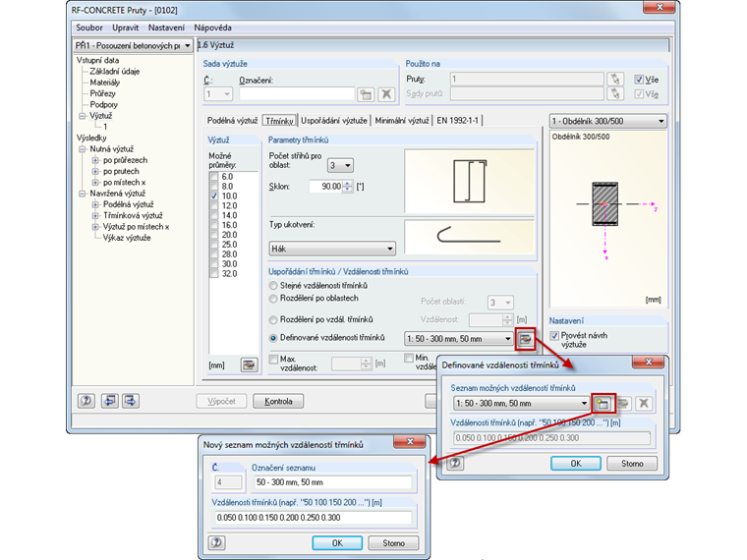
Task: Click the delete reinforcement set X icon
Action: [x=386, y=94]
